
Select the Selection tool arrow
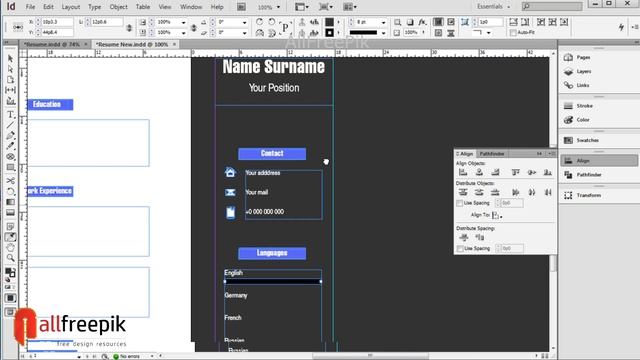tap(11, 59)
